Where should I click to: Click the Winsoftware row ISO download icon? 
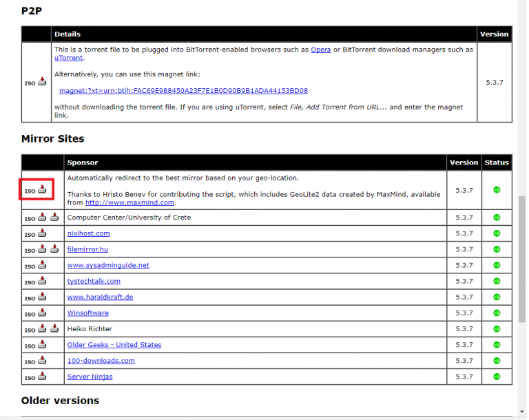[42, 313]
